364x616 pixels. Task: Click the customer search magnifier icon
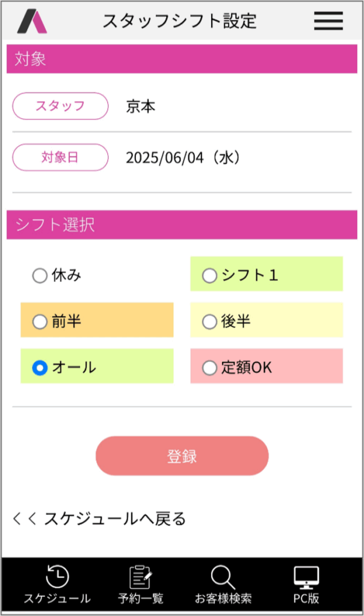(x=223, y=577)
